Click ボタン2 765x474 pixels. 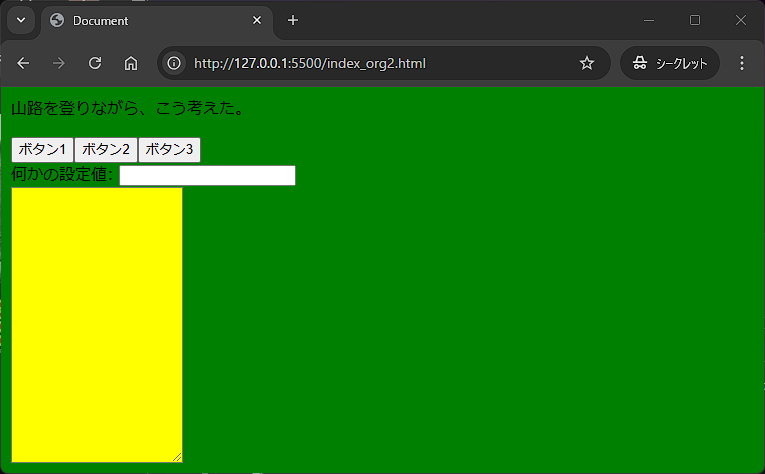click(106, 150)
